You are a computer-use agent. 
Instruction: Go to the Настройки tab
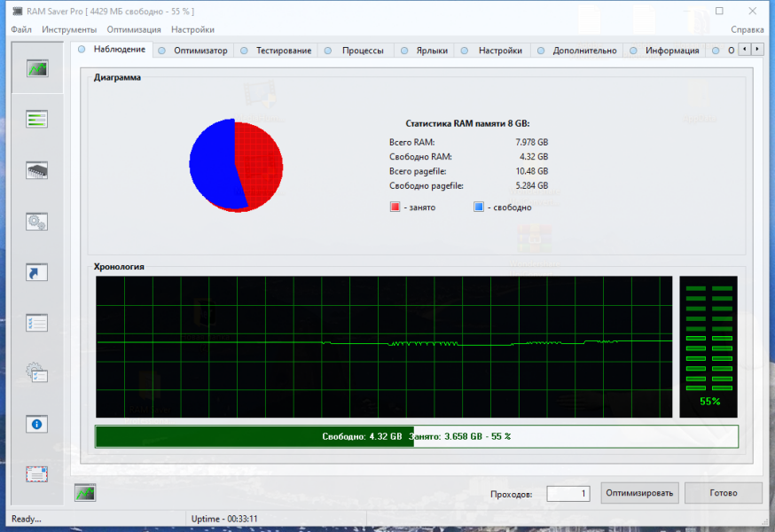[493, 51]
